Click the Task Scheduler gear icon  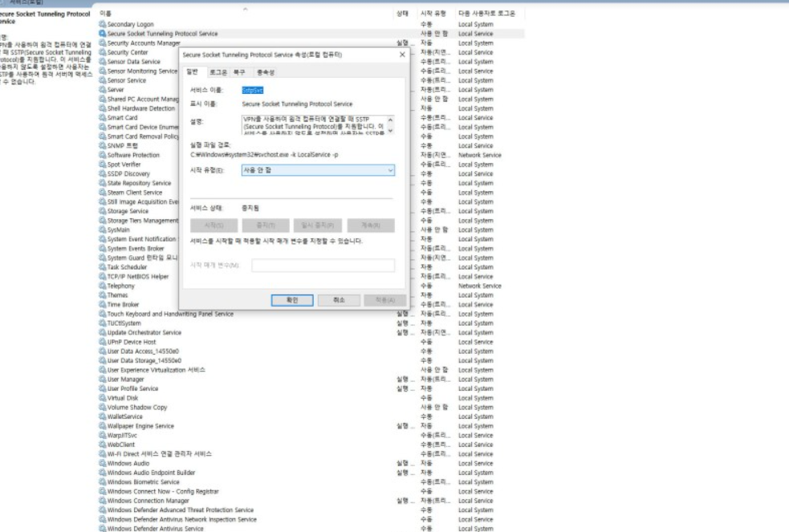click(x=103, y=267)
